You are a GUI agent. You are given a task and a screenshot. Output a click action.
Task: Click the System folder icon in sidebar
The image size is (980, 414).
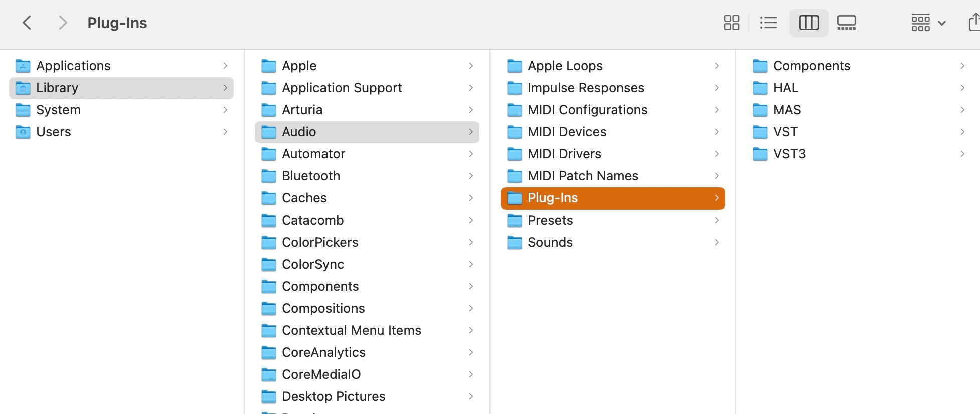pyautogui.click(x=23, y=110)
